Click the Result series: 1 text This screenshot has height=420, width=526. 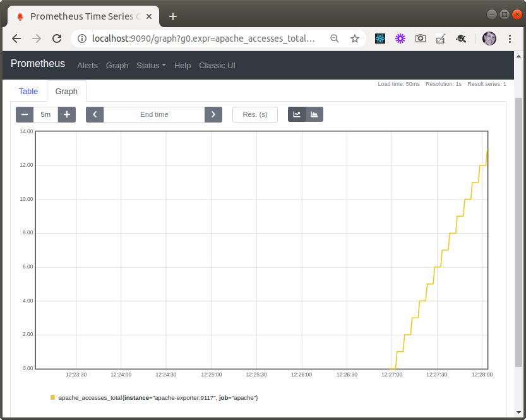pos(487,84)
